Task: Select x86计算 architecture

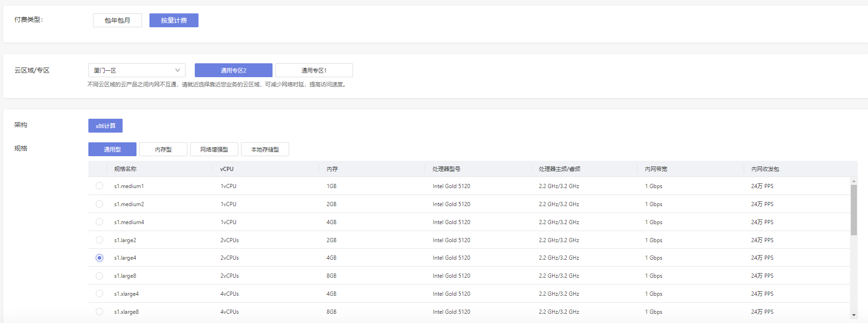Action: pyautogui.click(x=105, y=126)
